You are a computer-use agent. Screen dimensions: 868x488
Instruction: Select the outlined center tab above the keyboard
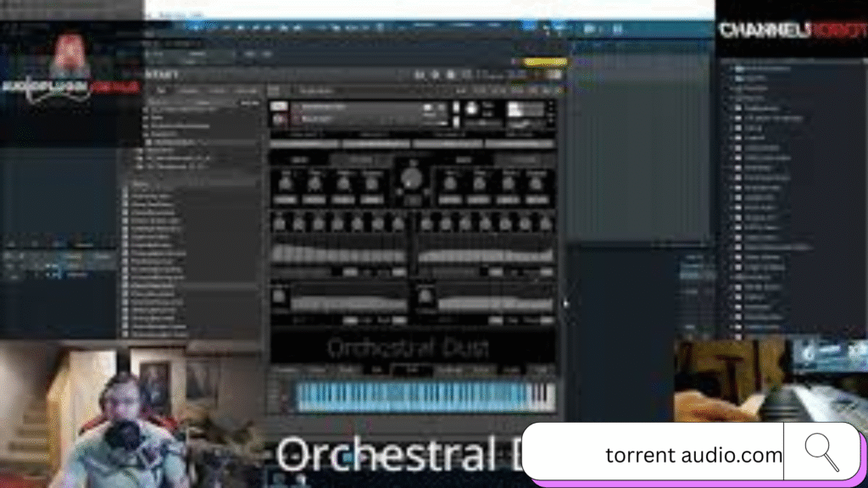coord(412,370)
